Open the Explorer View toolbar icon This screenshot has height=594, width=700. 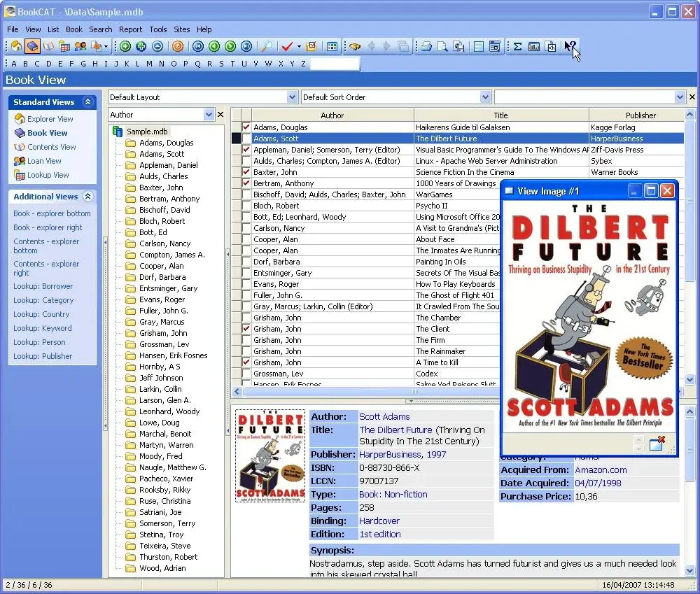pos(17,46)
